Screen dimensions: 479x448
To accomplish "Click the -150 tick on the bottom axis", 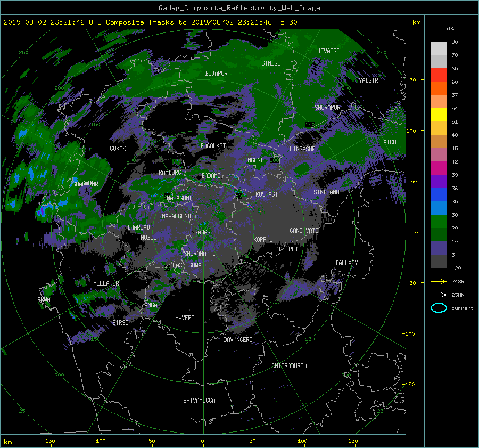I will click(x=48, y=441).
